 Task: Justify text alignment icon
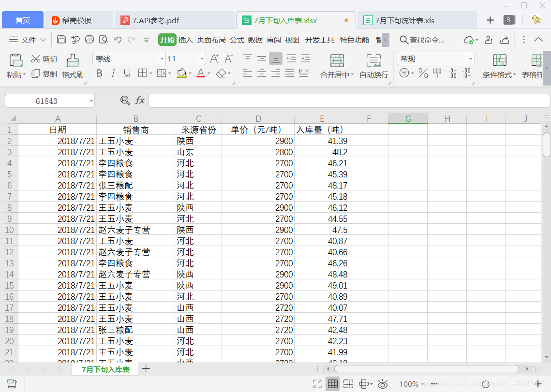click(290, 73)
